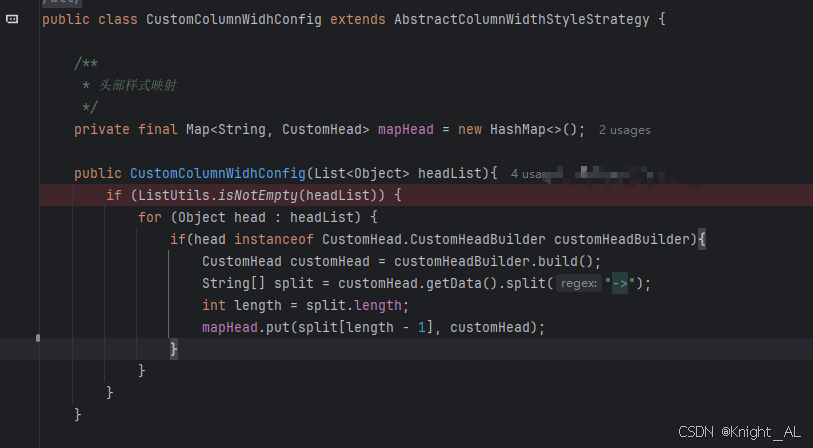813x448 pixels.
Task: Click 'split[length - 1]' index expression
Action: 366,327
